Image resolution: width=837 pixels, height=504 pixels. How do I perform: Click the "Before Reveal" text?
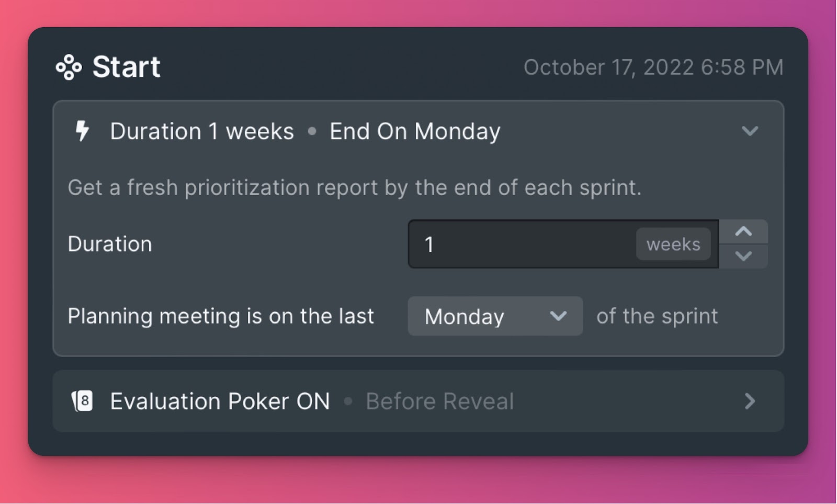[x=439, y=402]
